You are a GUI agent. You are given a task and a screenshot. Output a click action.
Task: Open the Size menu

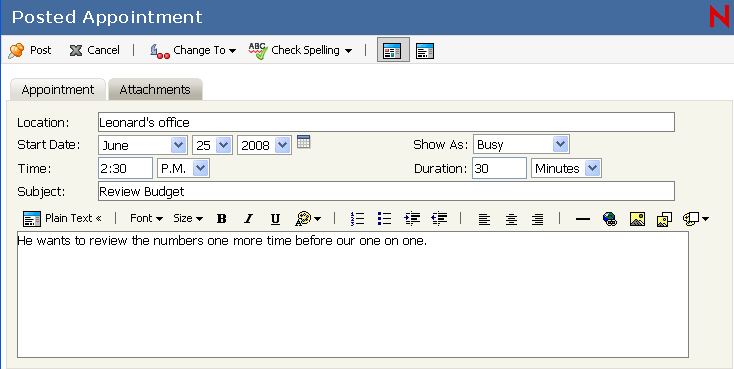(188, 218)
